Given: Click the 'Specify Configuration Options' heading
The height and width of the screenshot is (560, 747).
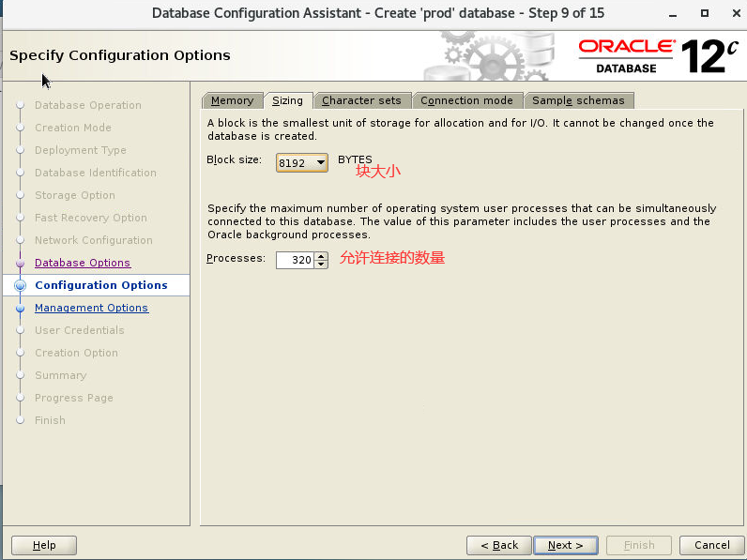Looking at the screenshot, I should (120, 55).
